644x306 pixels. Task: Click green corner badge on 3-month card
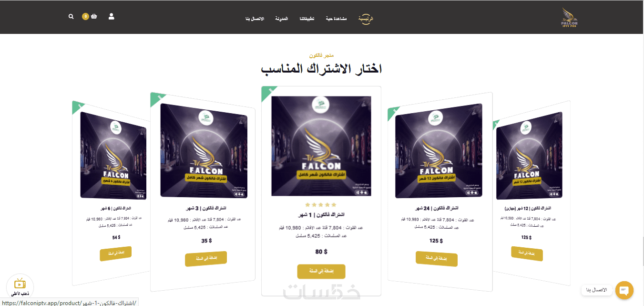coord(157,99)
